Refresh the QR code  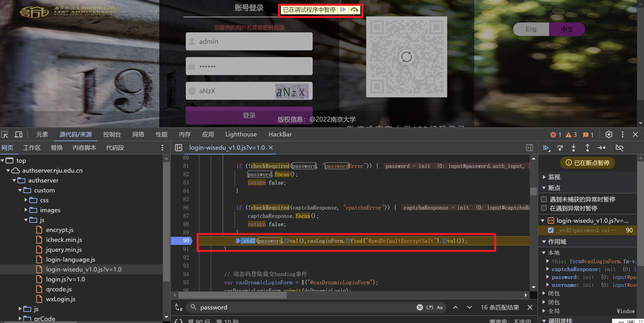[406, 57]
